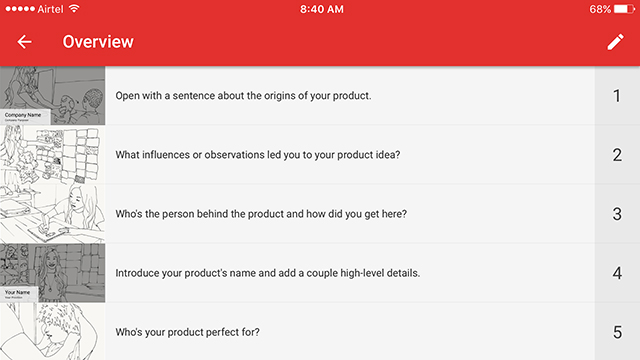Tap the scene number 1 cell

click(x=617, y=96)
